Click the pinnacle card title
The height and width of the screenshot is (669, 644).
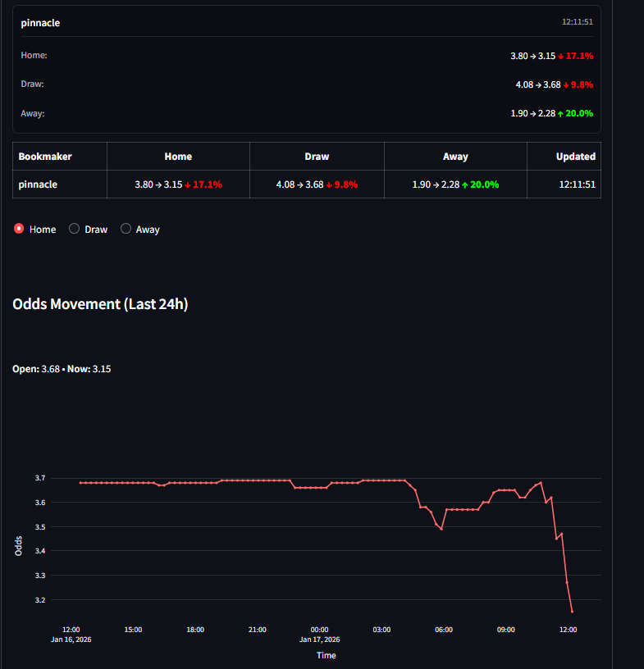click(x=40, y=23)
